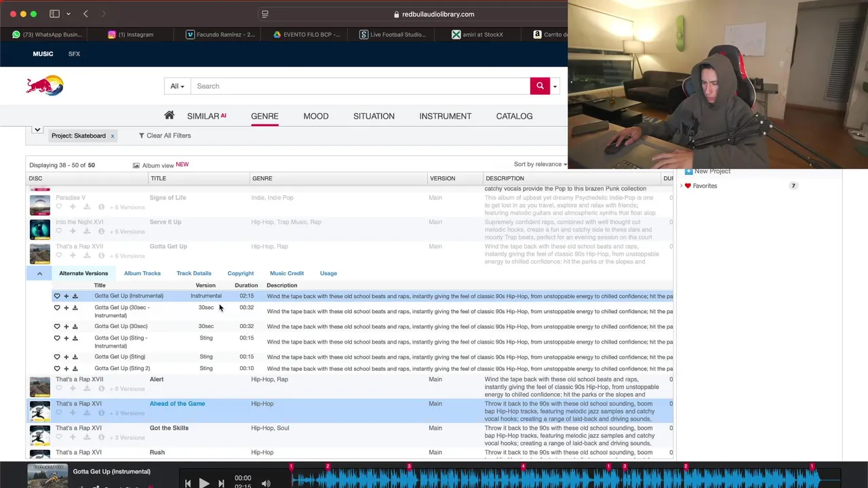Skip to next track in player

[x=221, y=483]
